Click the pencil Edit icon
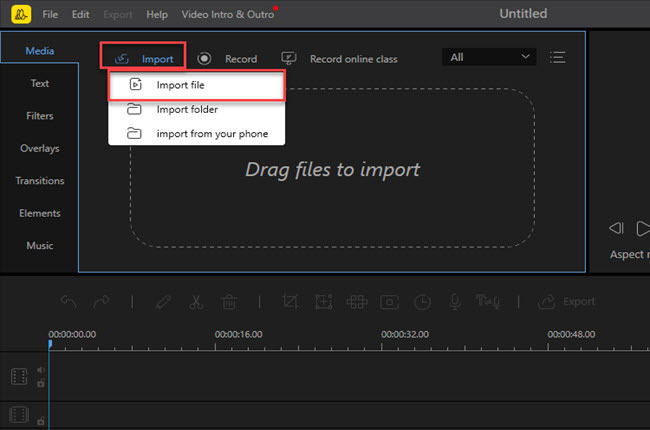 [163, 301]
